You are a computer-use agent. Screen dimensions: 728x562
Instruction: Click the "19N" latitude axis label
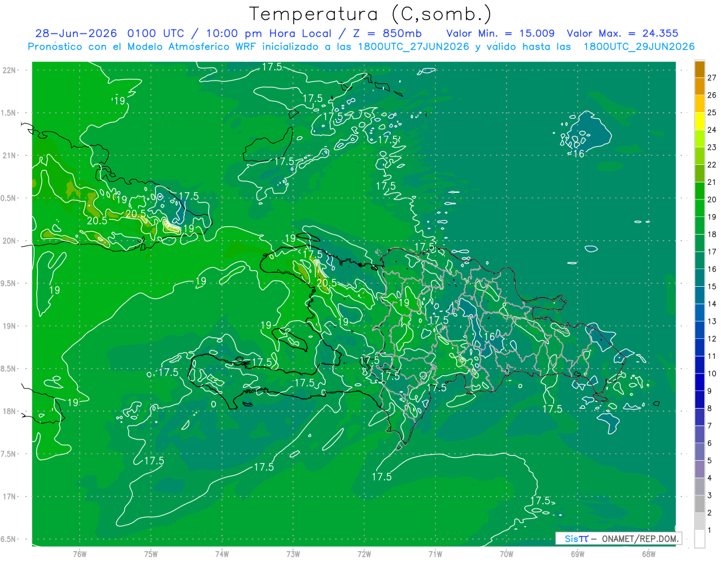pyautogui.click(x=9, y=326)
